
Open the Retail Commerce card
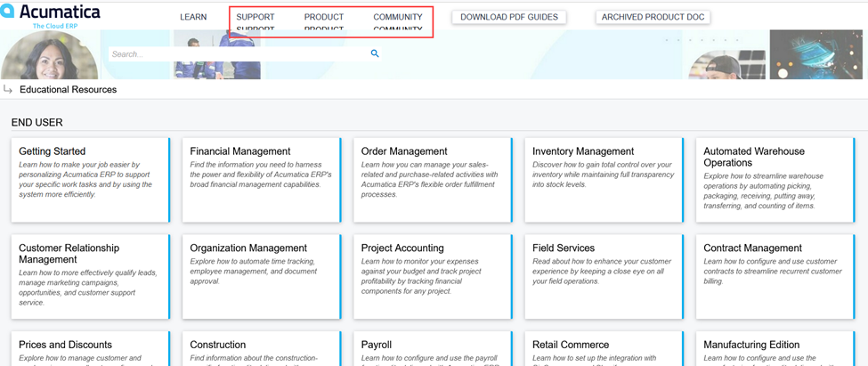coord(604,349)
